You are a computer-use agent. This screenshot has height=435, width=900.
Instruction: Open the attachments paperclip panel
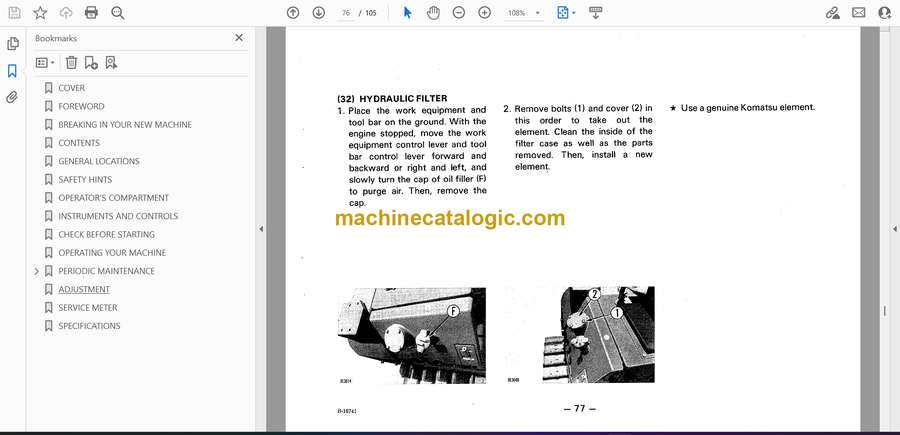[12, 97]
